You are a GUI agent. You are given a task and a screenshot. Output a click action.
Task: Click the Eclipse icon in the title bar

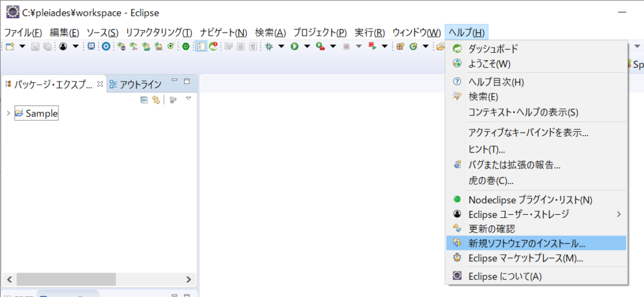click(x=12, y=13)
